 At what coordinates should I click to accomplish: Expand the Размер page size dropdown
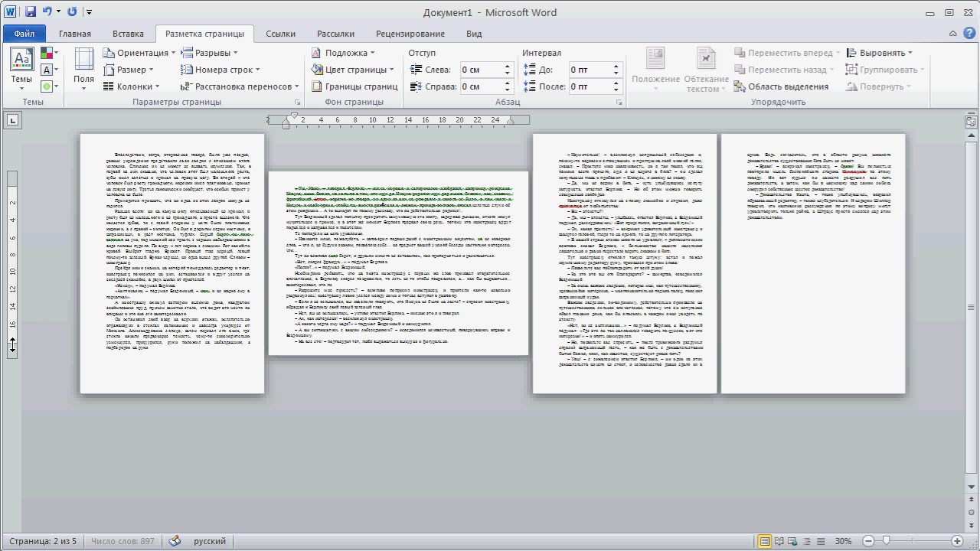[x=128, y=70]
